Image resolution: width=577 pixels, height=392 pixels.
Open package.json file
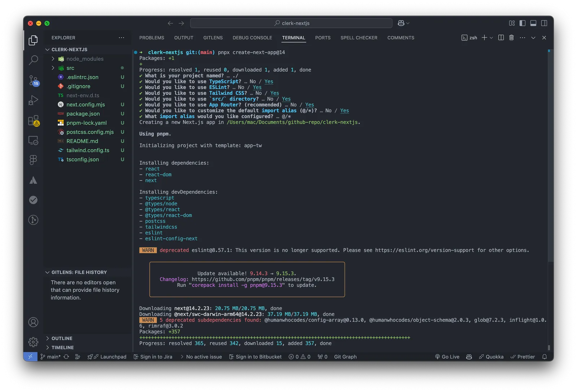(x=83, y=113)
